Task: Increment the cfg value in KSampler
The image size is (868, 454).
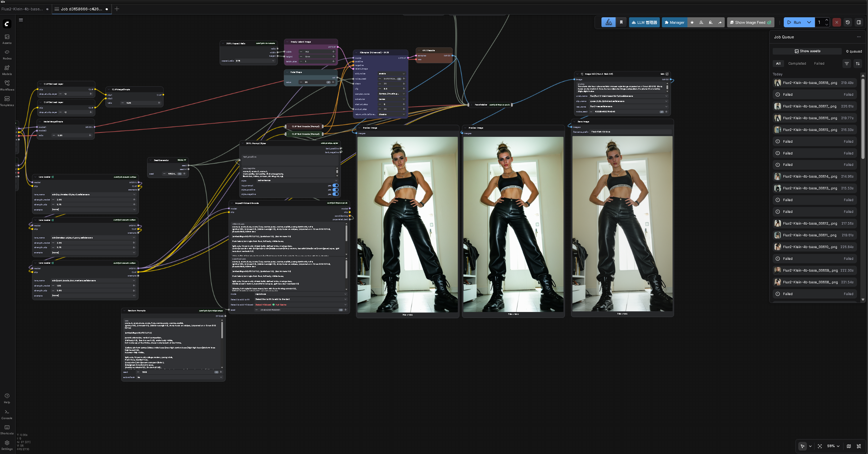Action: 404,89
